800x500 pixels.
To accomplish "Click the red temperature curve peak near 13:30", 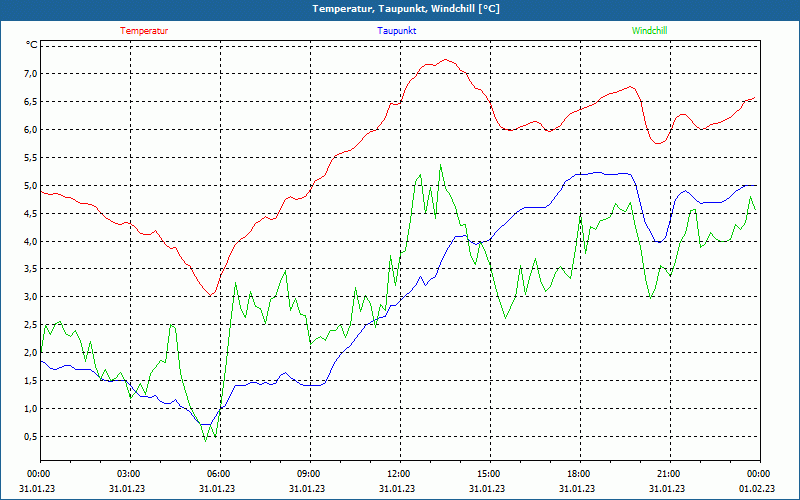I will pos(445,60).
